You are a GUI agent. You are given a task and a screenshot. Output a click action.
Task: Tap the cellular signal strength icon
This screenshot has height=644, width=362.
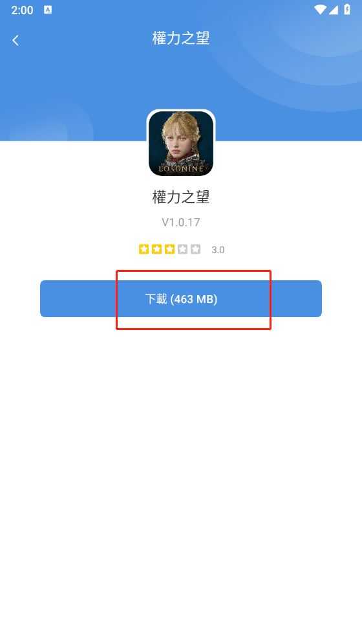333,10
